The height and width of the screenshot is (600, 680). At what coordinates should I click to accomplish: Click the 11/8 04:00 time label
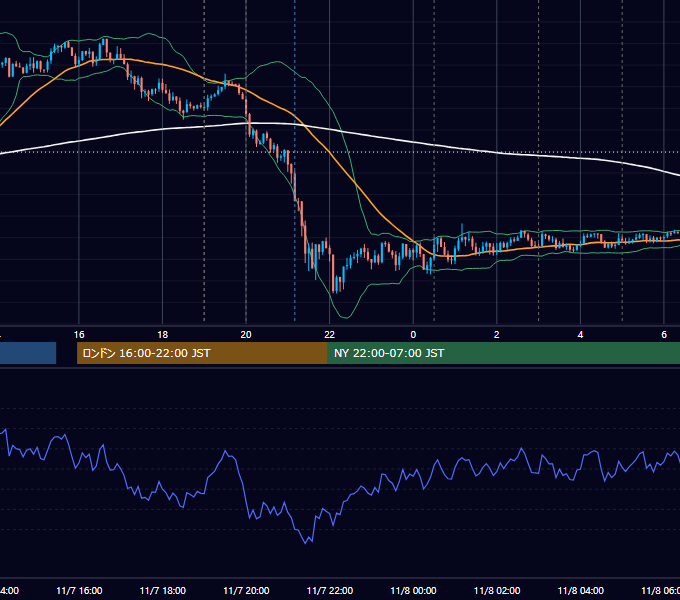[x=580, y=590]
